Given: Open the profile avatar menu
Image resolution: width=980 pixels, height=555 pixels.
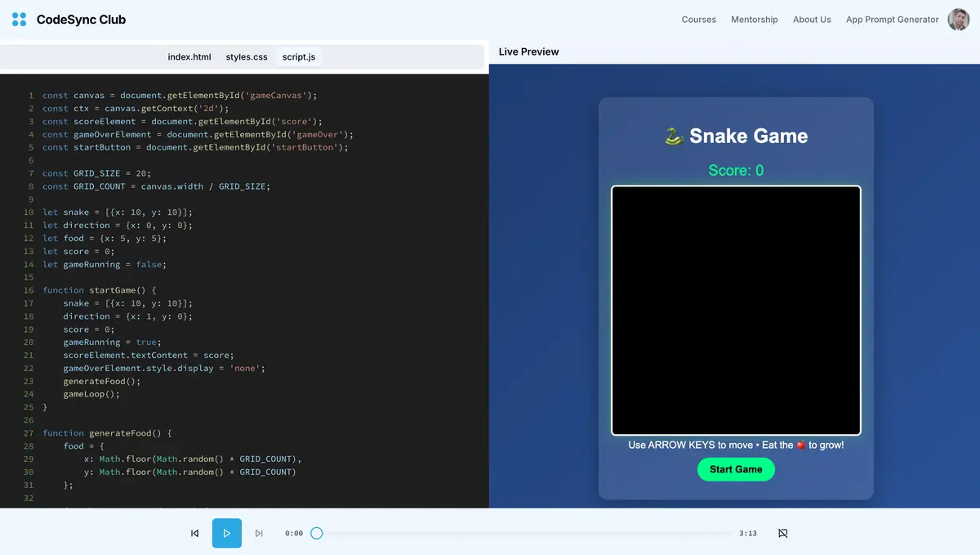Looking at the screenshot, I should tap(957, 19).
